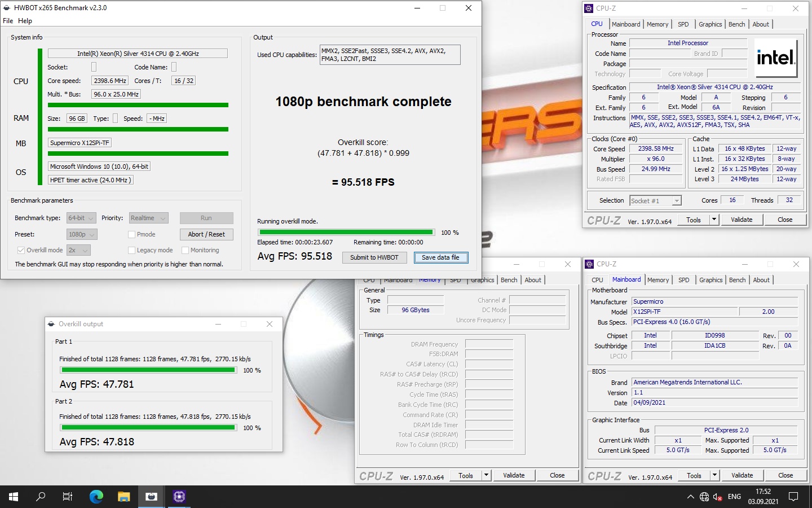Image resolution: width=812 pixels, height=508 pixels.
Task: Launch Microsoft Edge from the taskbar
Action: [x=96, y=497]
